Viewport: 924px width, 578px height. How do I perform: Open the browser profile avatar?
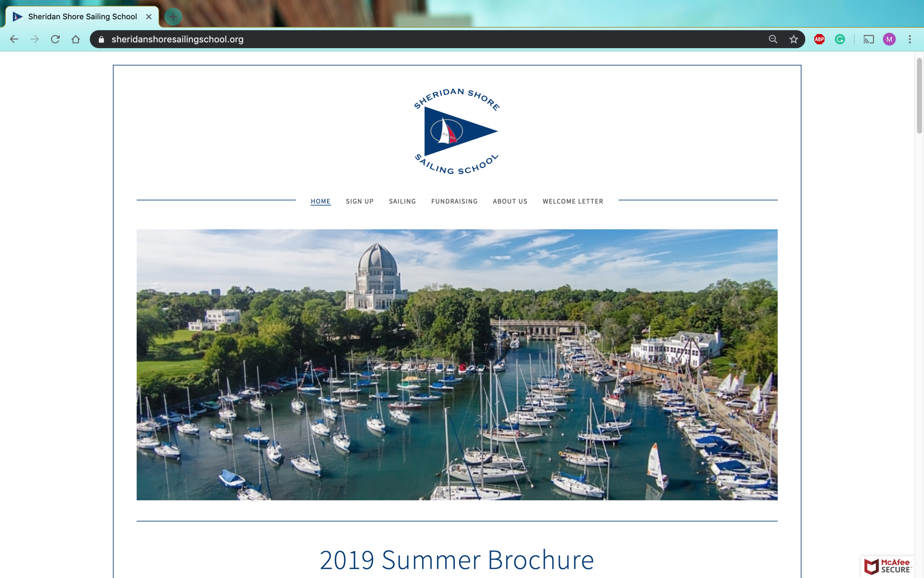[889, 39]
